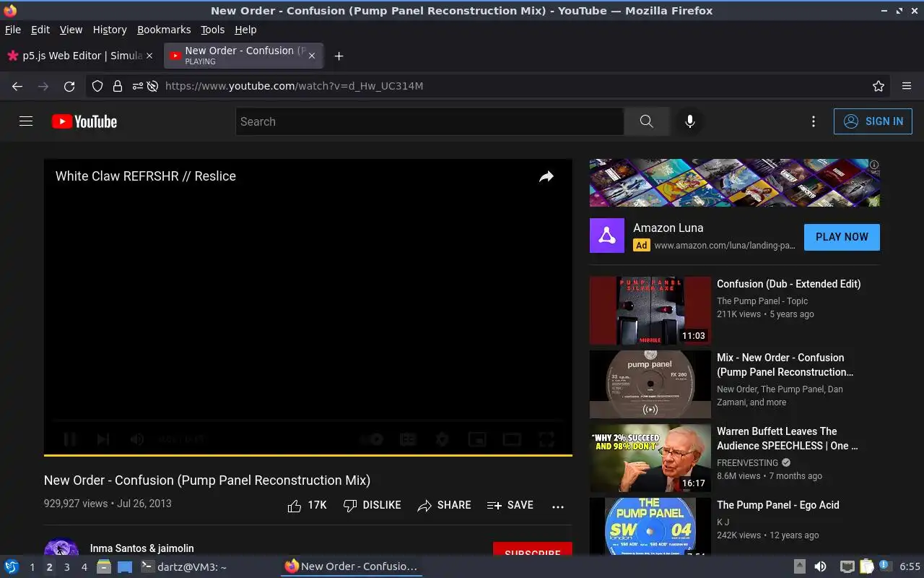
Task: Toggle subtitles/captions in player
Action: 408,439
